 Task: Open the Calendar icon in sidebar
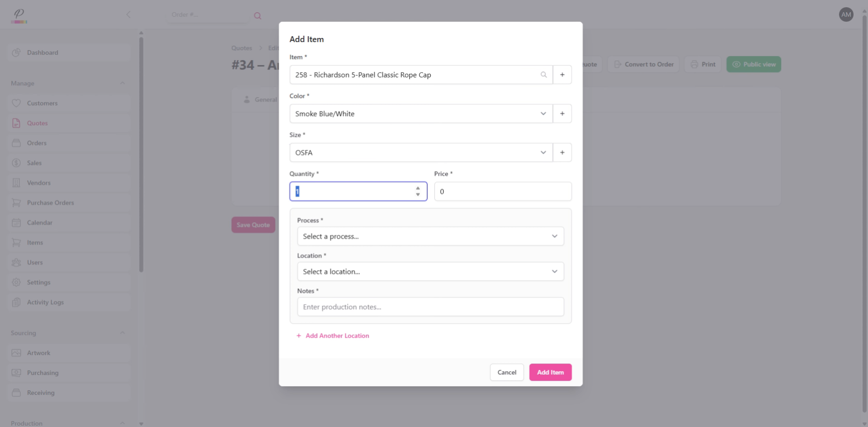click(16, 222)
